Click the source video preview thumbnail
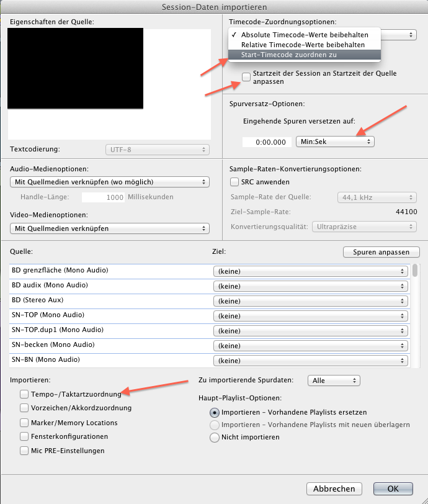The height and width of the screenshot is (504, 428). point(76,68)
